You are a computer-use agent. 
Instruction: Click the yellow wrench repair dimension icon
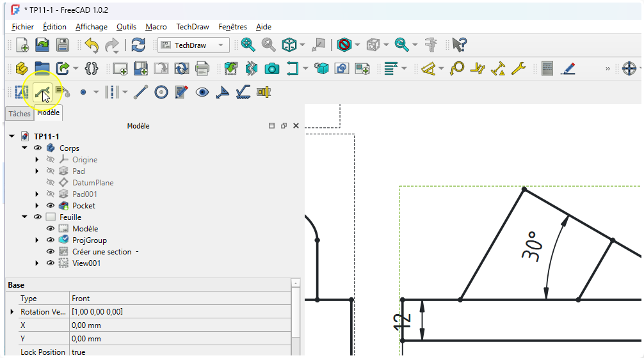coord(518,68)
